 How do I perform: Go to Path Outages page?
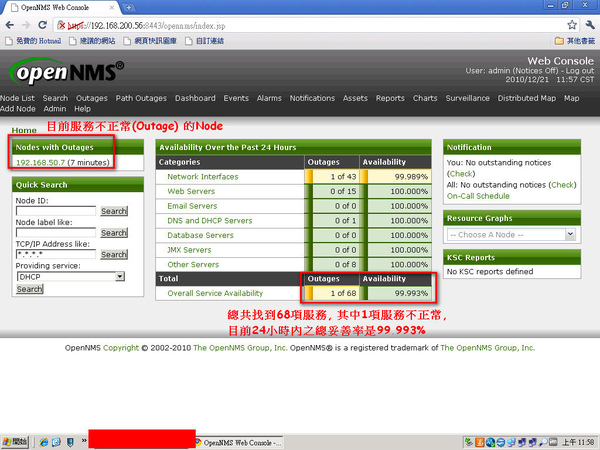point(141,98)
